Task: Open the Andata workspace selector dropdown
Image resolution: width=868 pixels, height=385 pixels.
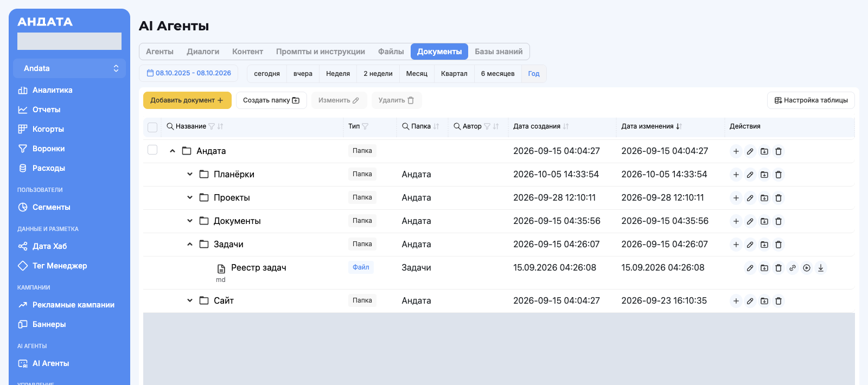Action: (x=69, y=68)
